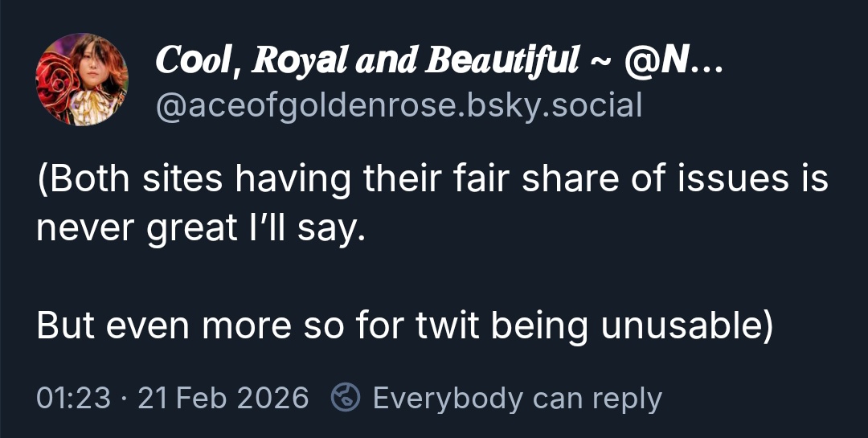Viewport: 868px width, 438px height.
Task: Select the "Everybody can reply" label
Action: pos(517,398)
